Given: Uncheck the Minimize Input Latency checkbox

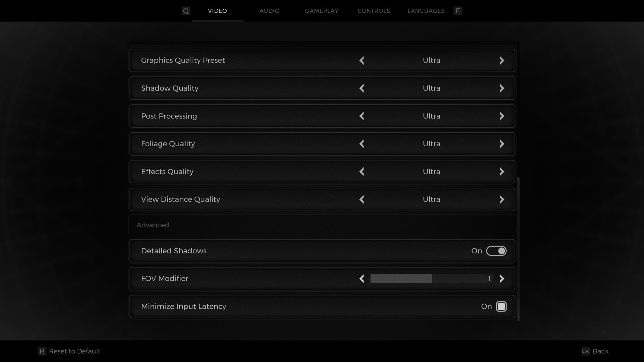Looking at the screenshot, I should 501,306.
